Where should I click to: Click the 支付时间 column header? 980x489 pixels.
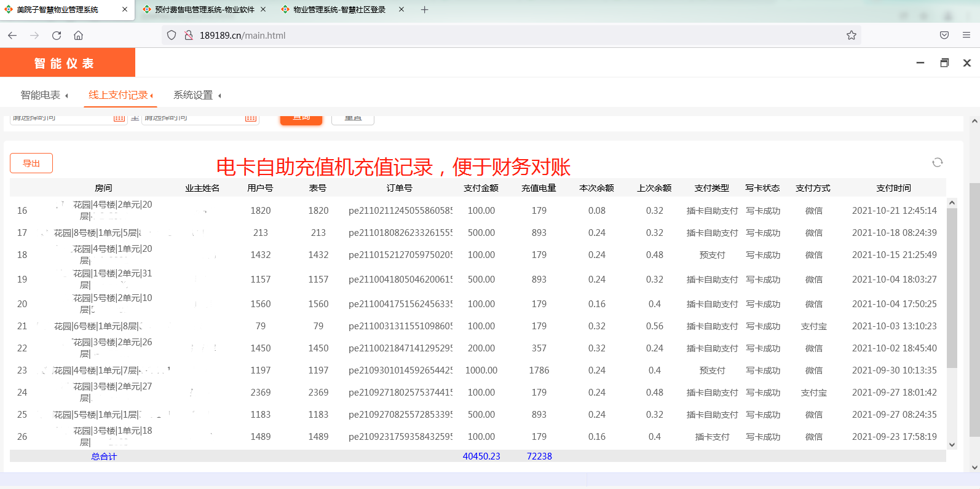(894, 188)
